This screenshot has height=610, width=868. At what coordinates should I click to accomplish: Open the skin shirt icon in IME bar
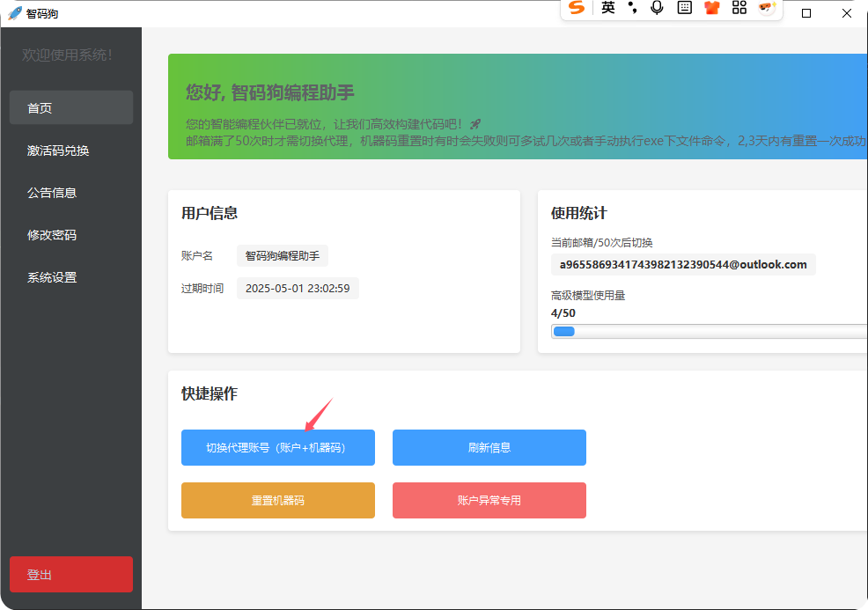pos(711,8)
